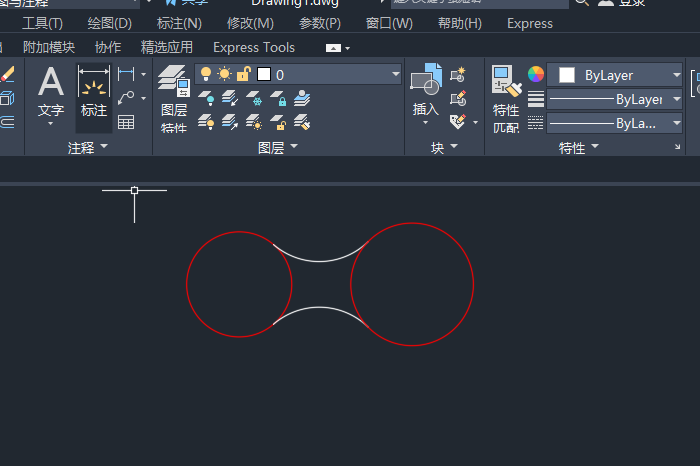Screen dimensions: 700x466
Task: Insert a table with the table icon
Action: pos(126,122)
